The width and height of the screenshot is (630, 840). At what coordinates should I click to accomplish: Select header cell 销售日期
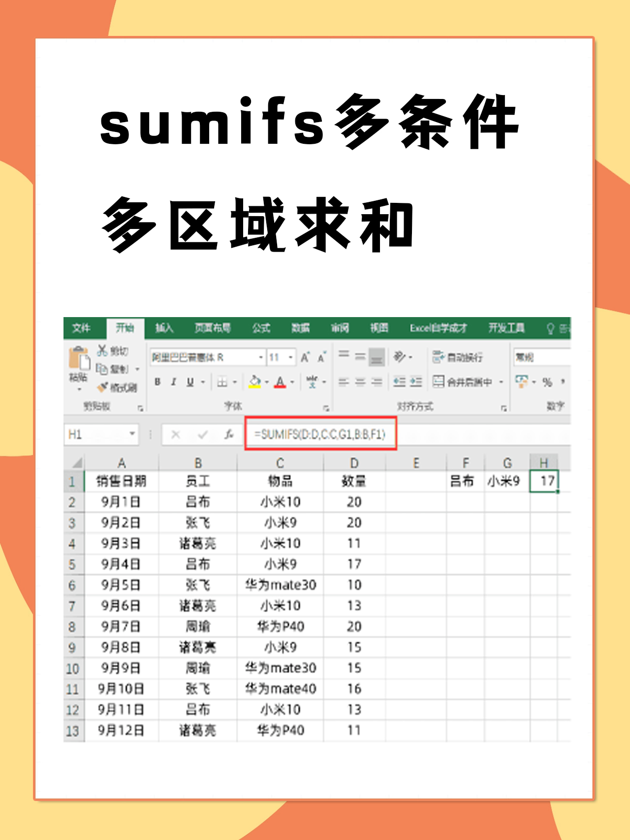click(121, 481)
